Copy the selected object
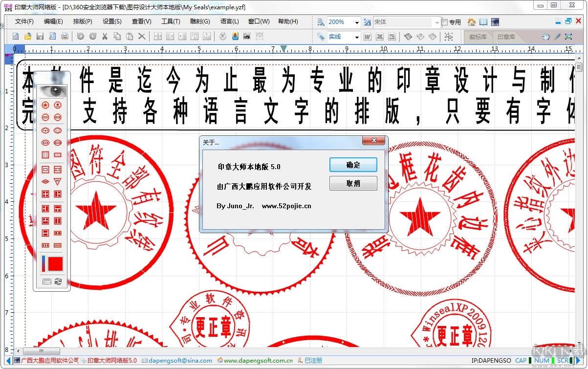The height and width of the screenshot is (369, 588). (x=117, y=37)
